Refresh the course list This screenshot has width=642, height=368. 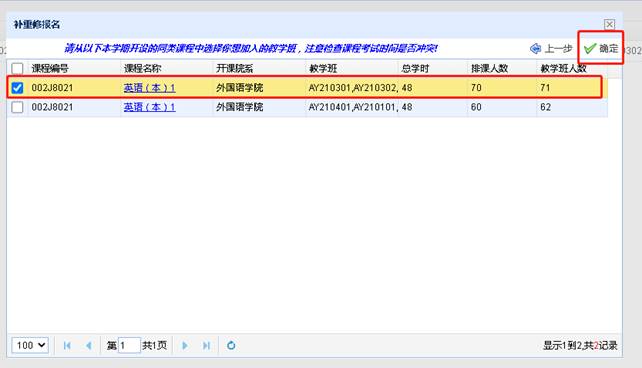[x=231, y=345]
